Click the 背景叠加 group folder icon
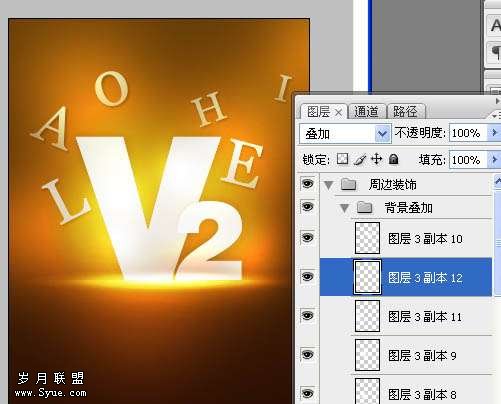Viewport: 501px width, 404px height. [364, 207]
